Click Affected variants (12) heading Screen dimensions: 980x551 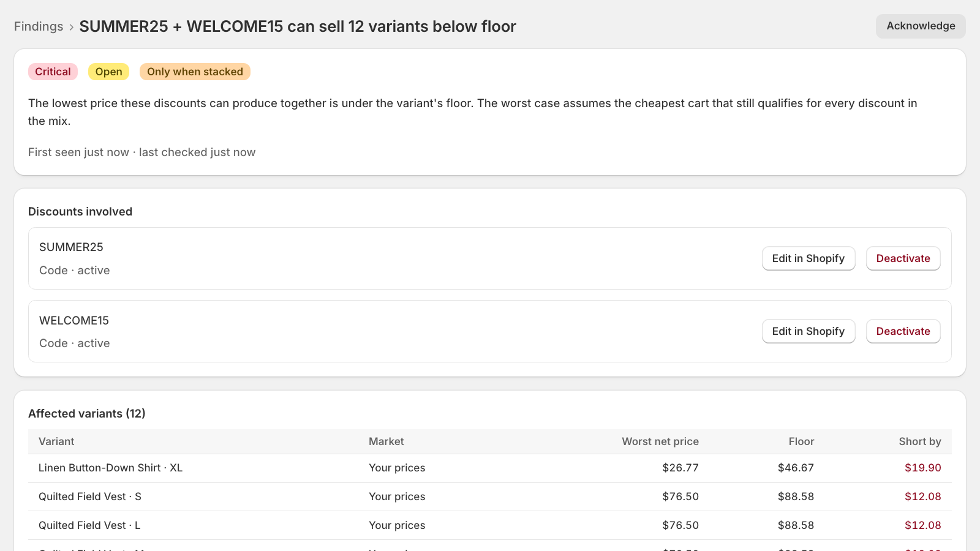[87, 414]
